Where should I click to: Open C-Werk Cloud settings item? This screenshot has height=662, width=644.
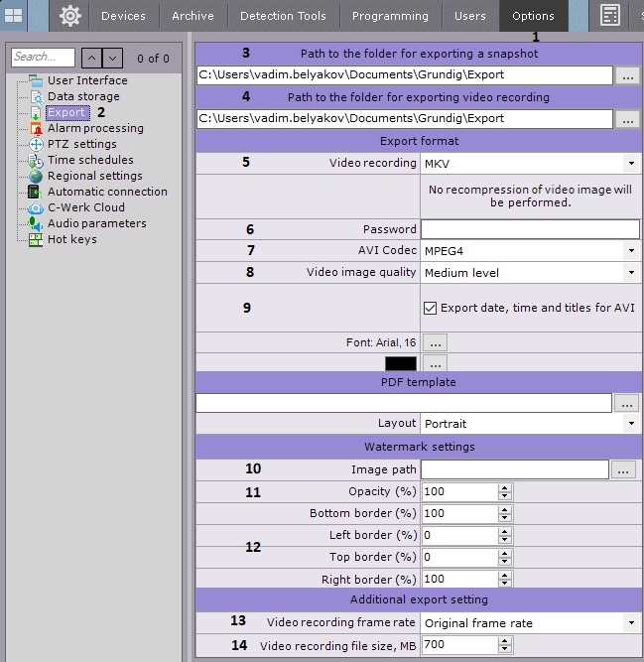coord(85,207)
